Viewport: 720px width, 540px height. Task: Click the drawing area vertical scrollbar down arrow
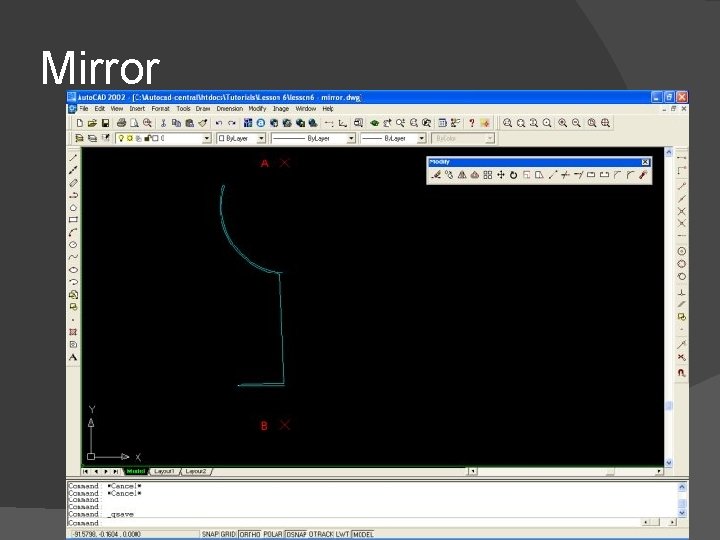point(669,463)
